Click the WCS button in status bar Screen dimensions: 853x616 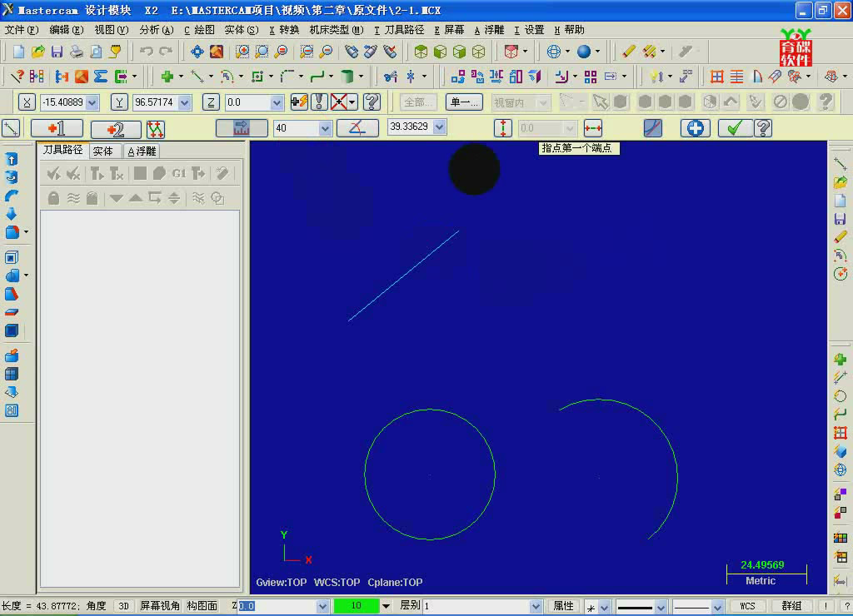(x=747, y=606)
